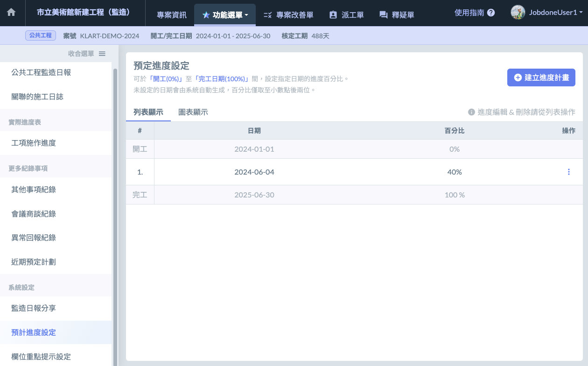Click the 2025-06-30 completion date cell
Screen dimensions: 588x366
[254, 195]
